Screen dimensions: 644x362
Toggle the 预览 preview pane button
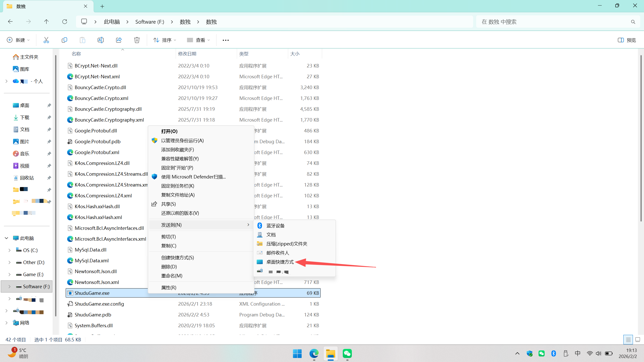pyautogui.click(x=627, y=40)
